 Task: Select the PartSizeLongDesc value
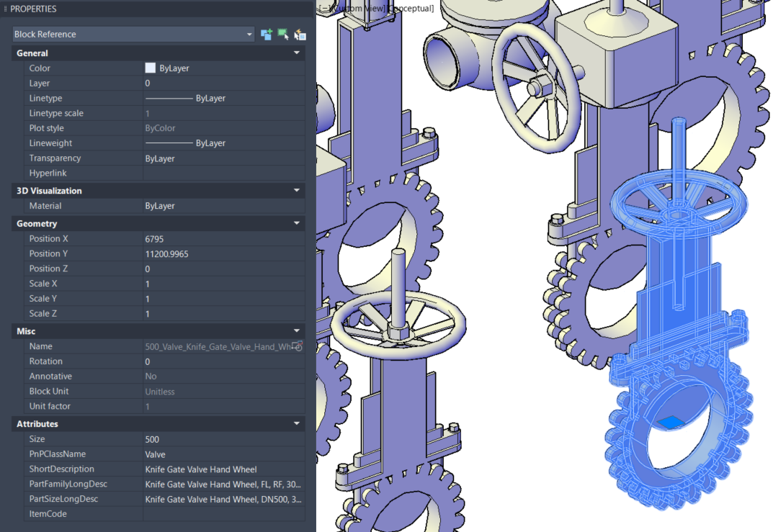click(224, 499)
